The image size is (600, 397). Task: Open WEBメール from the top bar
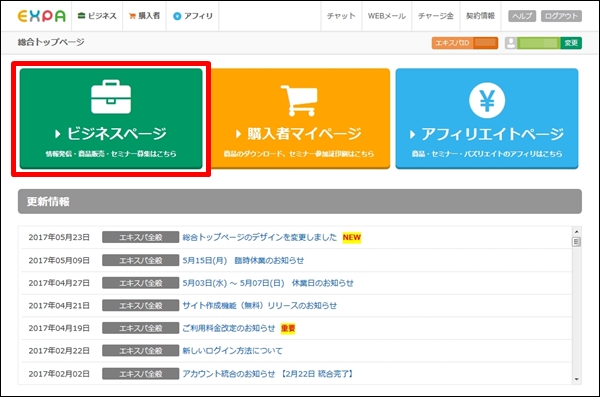[x=386, y=16]
